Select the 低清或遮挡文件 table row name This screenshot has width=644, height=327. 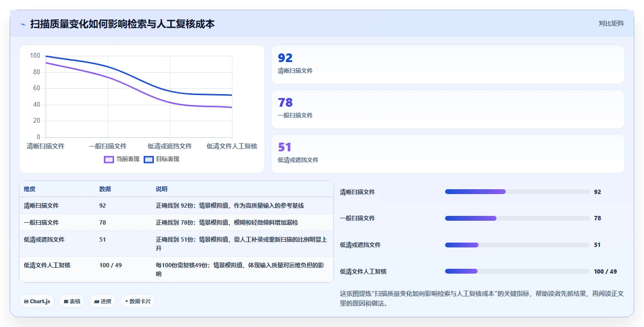pyautogui.click(x=44, y=240)
